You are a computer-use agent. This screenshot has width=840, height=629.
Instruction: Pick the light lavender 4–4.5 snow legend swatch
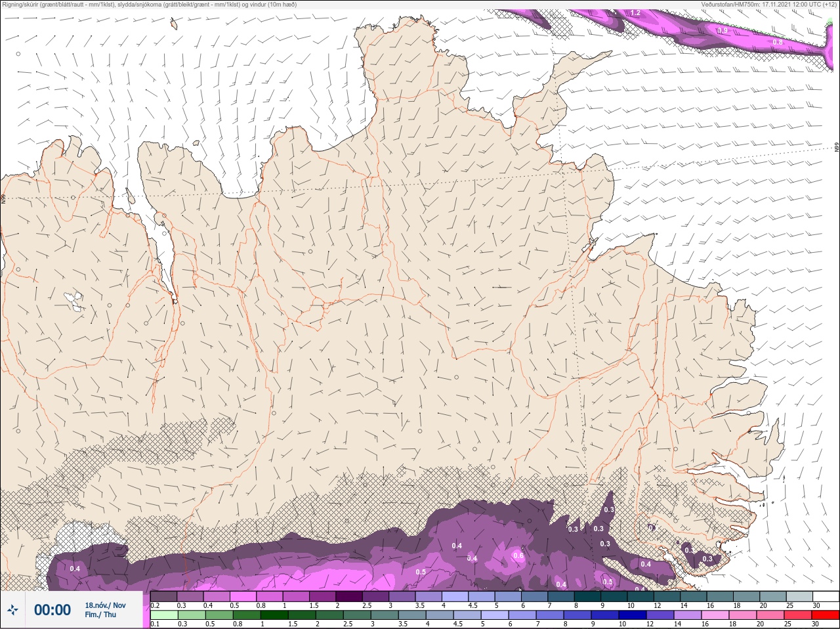[455, 596]
